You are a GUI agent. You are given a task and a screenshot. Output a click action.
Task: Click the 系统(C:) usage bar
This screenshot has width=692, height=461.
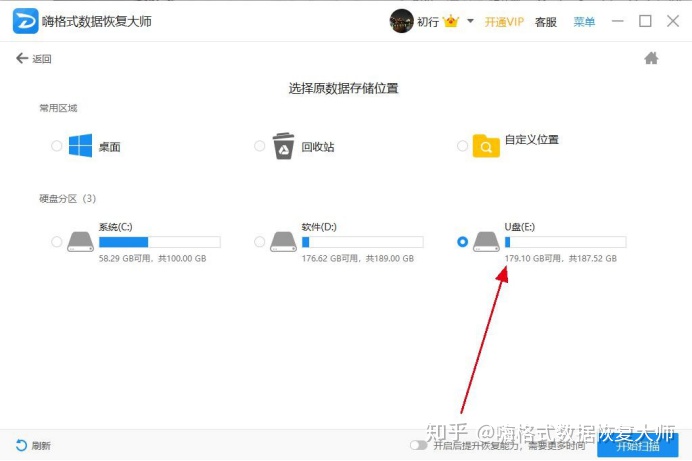click(159, 242)
